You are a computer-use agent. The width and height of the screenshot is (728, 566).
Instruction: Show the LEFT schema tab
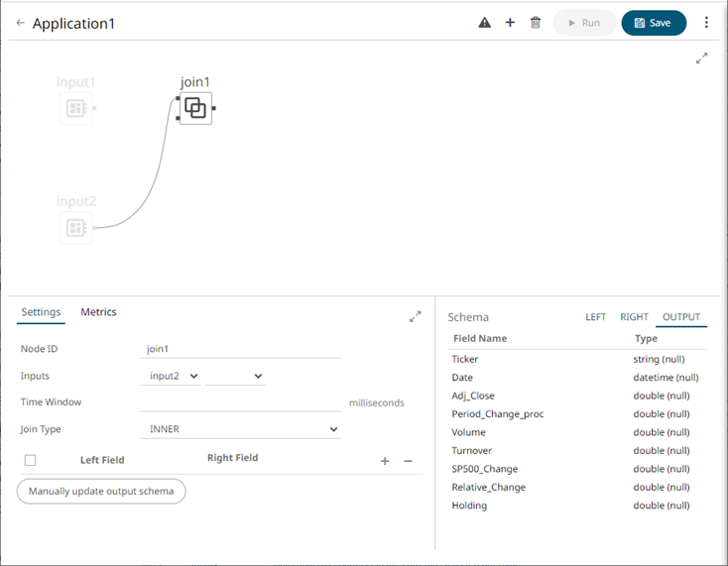coord(595,317)
